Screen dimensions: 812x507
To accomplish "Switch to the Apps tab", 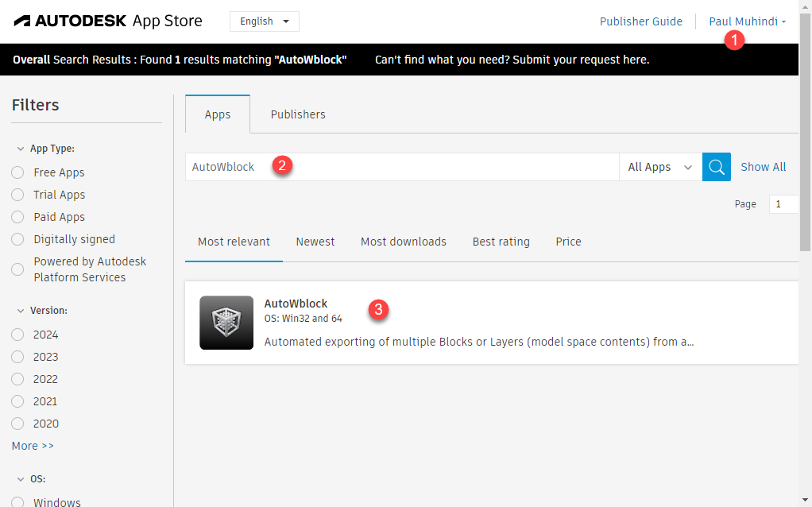I will click(218, 114).
